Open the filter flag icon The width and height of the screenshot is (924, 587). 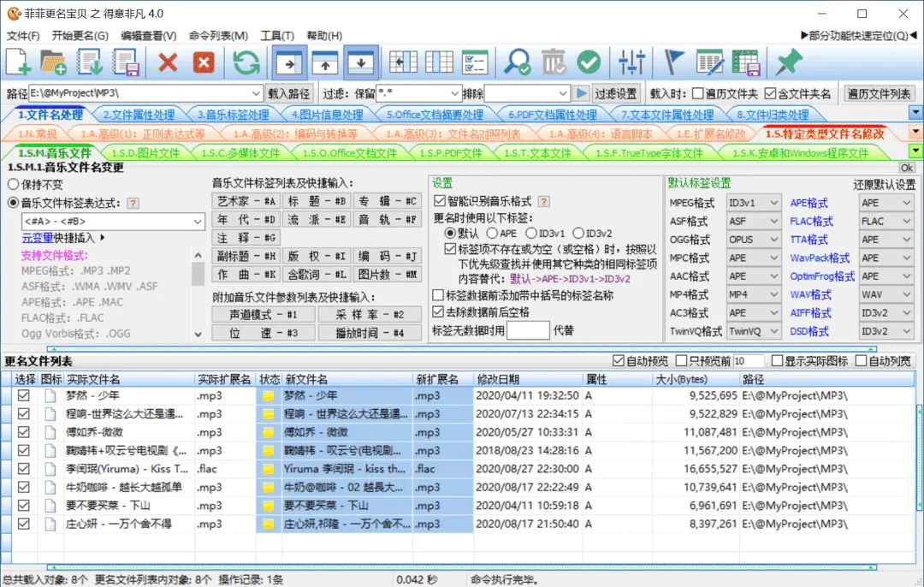click(x=672, y=62)
